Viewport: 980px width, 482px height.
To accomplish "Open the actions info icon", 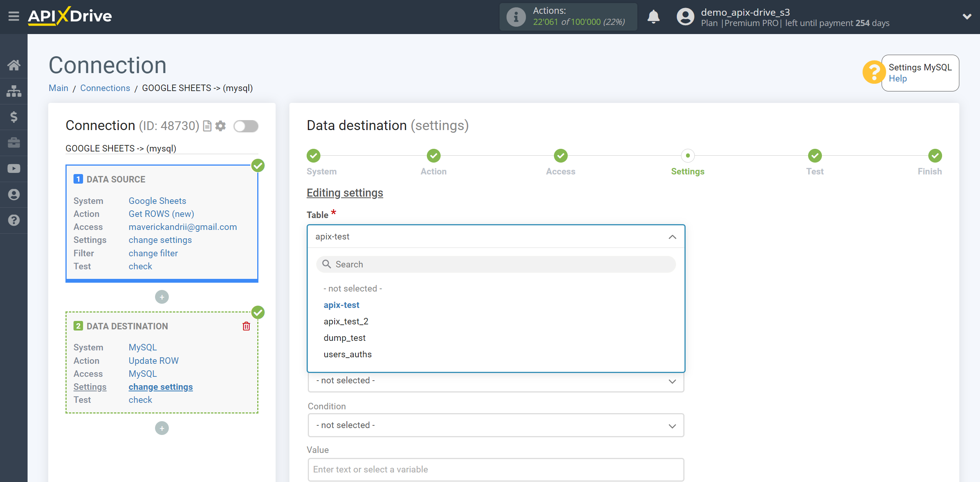I will [516, 17].
